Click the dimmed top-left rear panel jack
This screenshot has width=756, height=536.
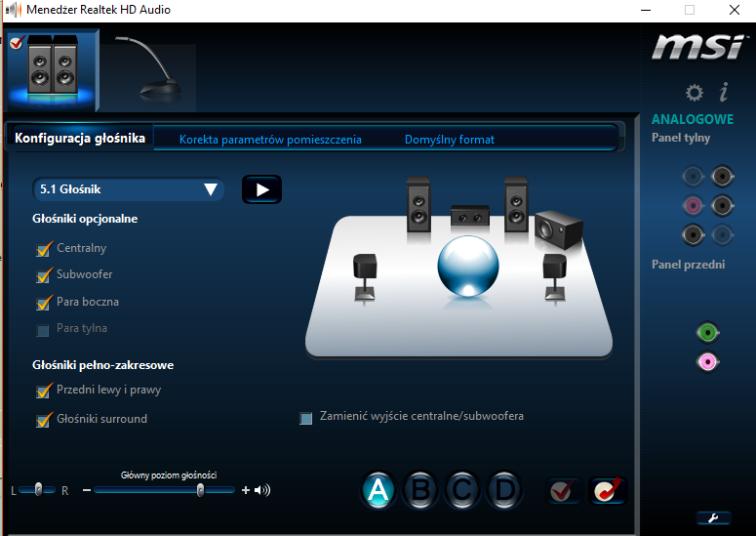point(693,177)
